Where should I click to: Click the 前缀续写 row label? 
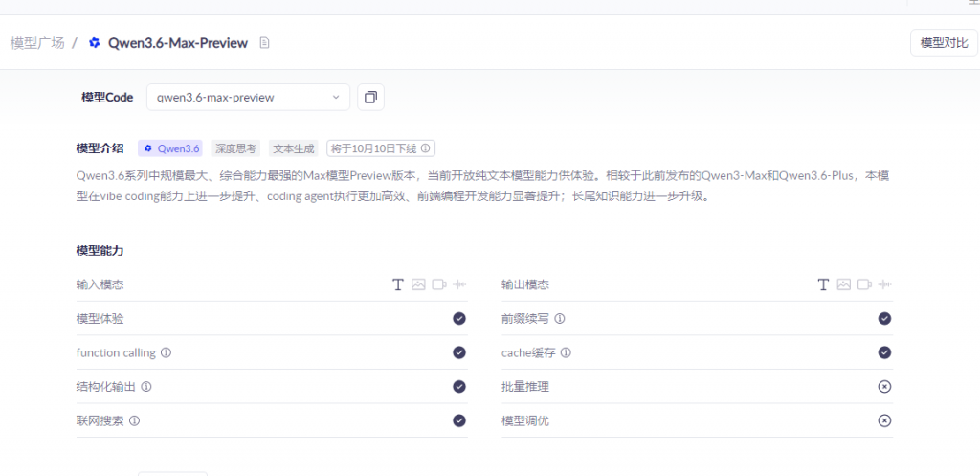[525, 319]
